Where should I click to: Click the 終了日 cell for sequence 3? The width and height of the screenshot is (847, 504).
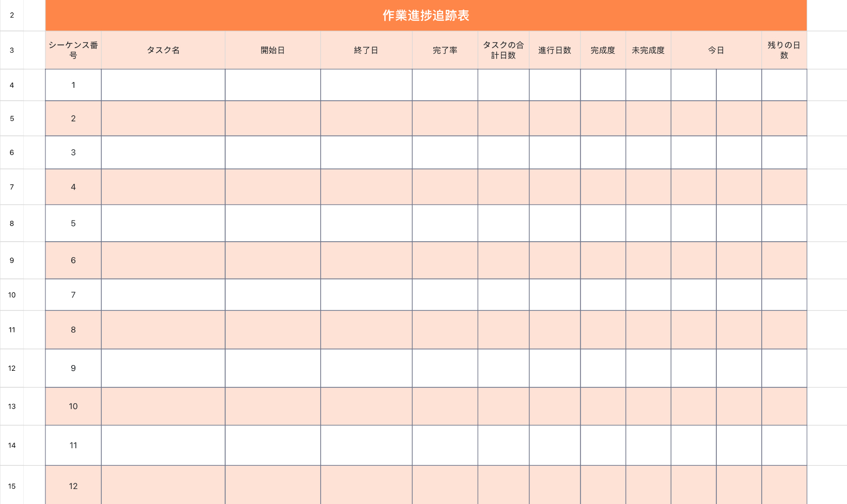pyautogui.click(x=366, y=152)
